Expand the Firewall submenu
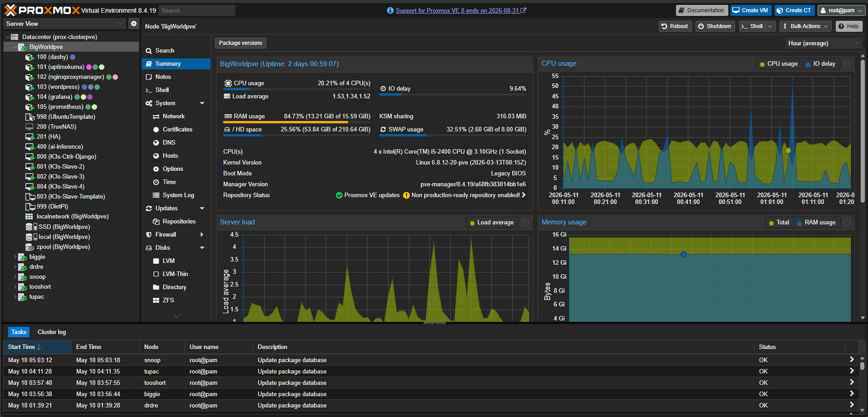 pyautogui.click(x=202, y=235)
